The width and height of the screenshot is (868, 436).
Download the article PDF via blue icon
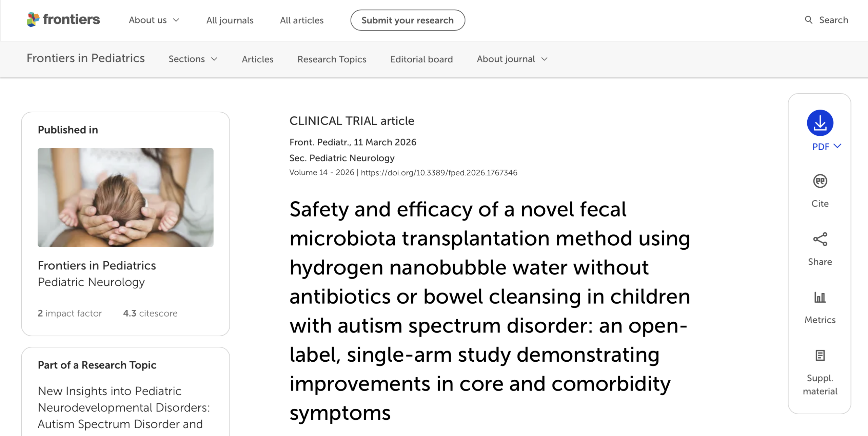pos(820,123)
